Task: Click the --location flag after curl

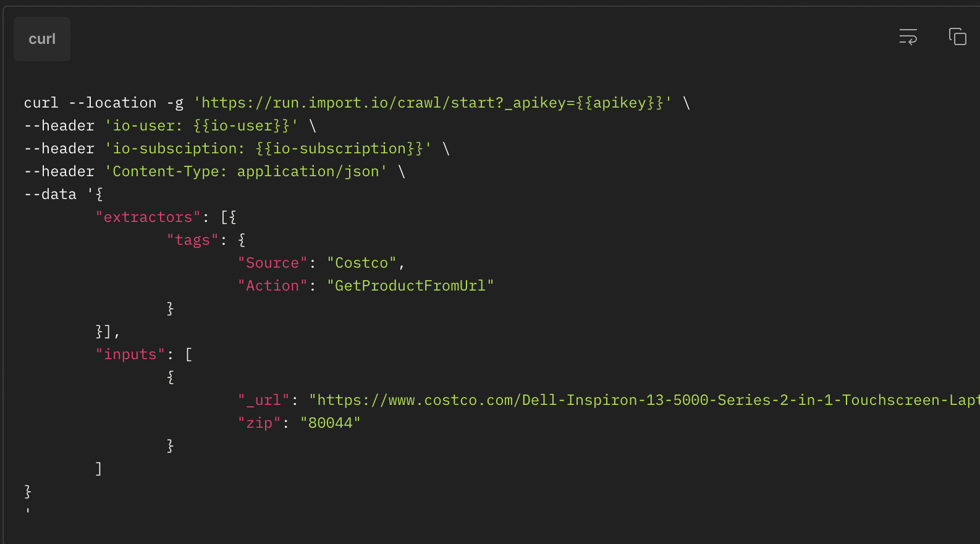Action: tap(112, 103)
